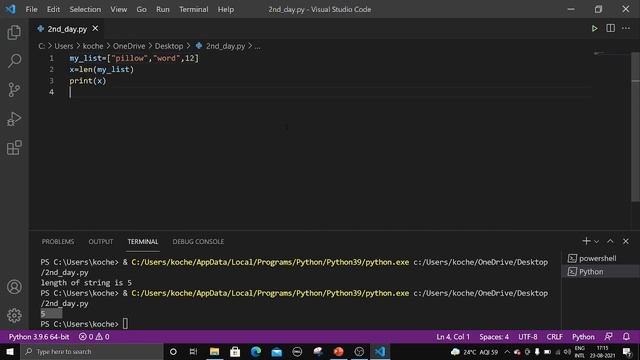Screen dimensions: 640x360
Task: Open the Mail app from the taskbar
Action: point(277,351)
